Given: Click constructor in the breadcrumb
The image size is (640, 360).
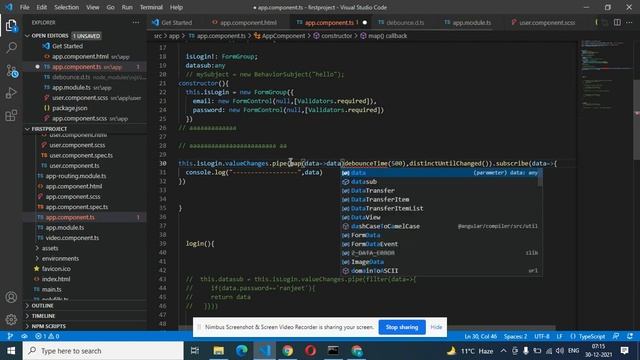Looking at the screenshot, I should click(x=336, y=36).
